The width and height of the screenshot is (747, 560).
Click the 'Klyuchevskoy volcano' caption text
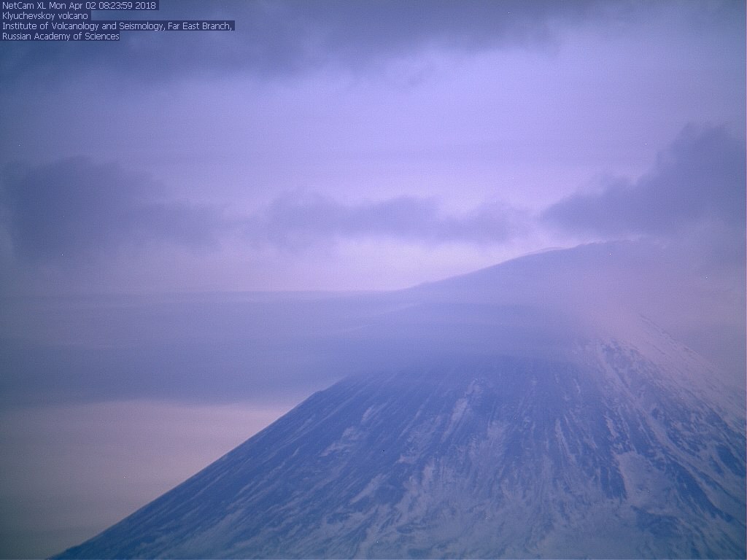(x=45, y=16)
